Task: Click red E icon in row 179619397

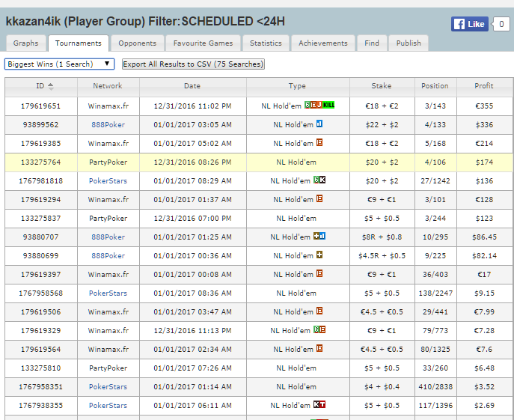Action: click(319, 273)
